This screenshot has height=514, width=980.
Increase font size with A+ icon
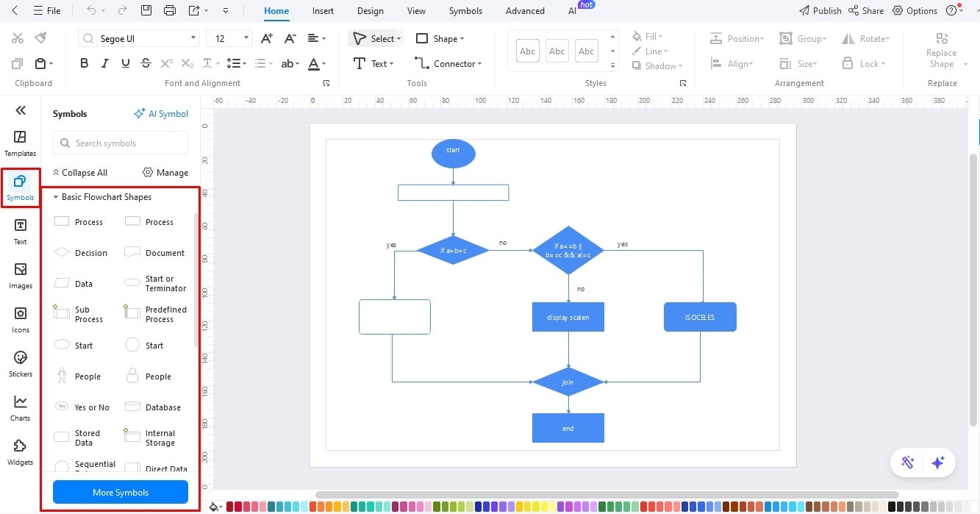point(268,38)
